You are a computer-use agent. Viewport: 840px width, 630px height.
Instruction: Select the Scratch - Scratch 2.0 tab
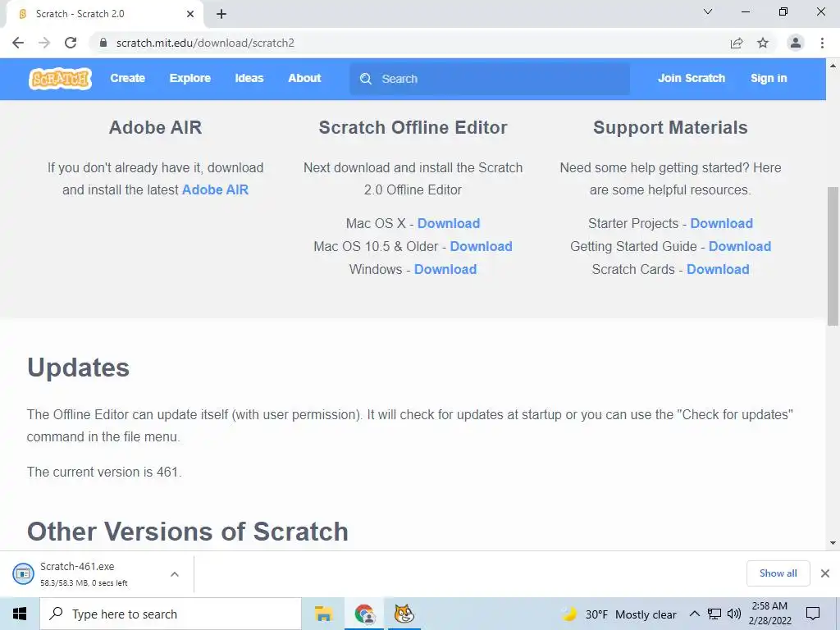coord(104,14)
